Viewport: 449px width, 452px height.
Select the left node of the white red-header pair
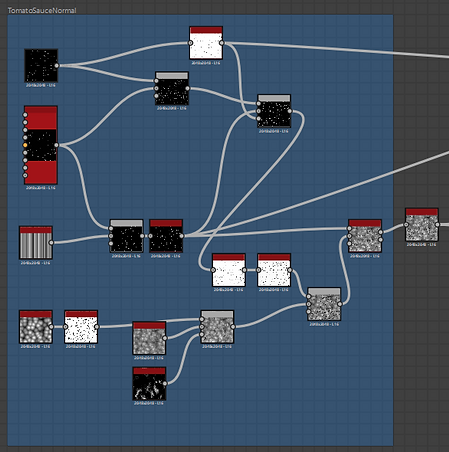(x=229, y=270)
